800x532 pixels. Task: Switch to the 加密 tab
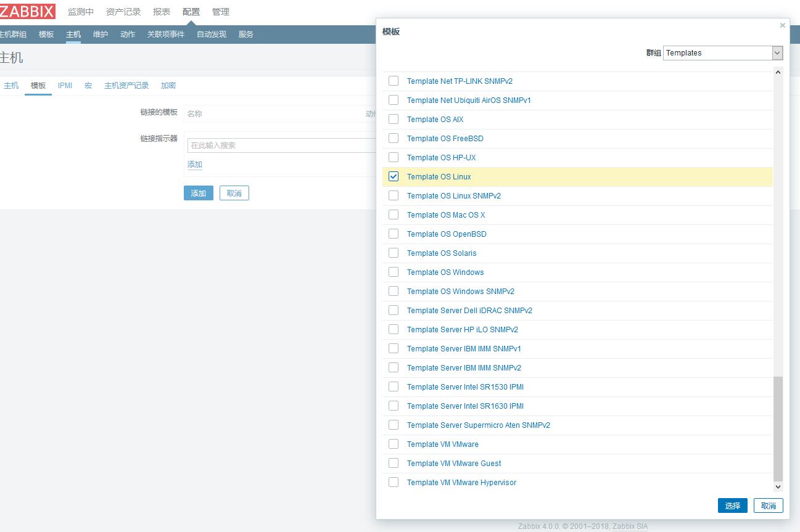pyautogui.click(x=168, y=86)
